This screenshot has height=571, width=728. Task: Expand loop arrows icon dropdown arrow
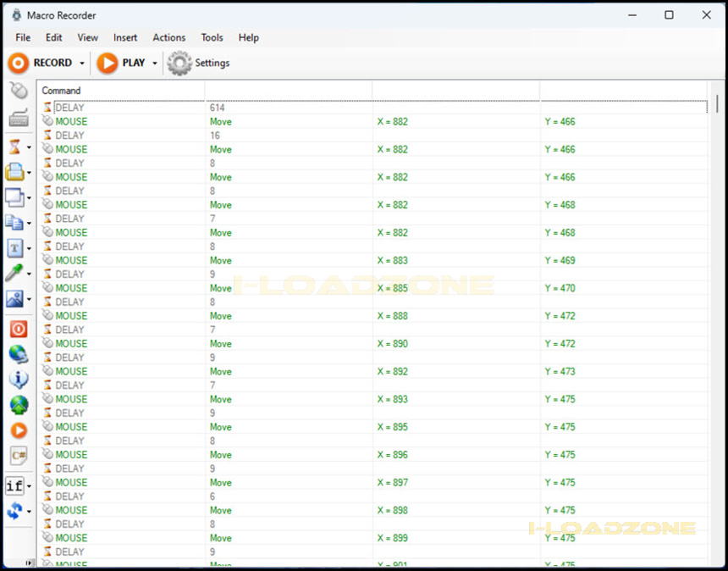pyautogui.click(x=29, y=512)
